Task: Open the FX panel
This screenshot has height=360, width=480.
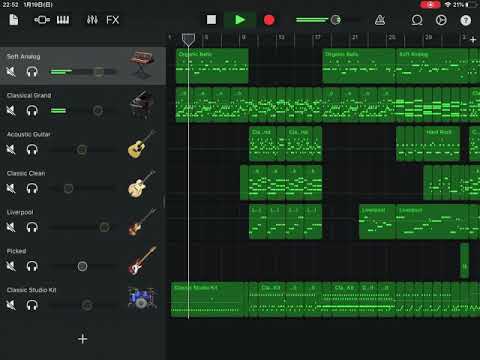Action: (113, 20)
